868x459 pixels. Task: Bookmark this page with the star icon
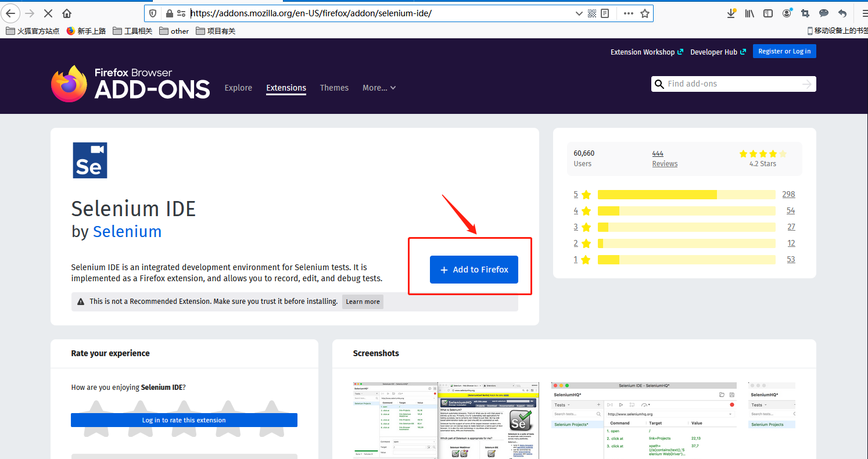pyautogui.click(x=645, y=13)
